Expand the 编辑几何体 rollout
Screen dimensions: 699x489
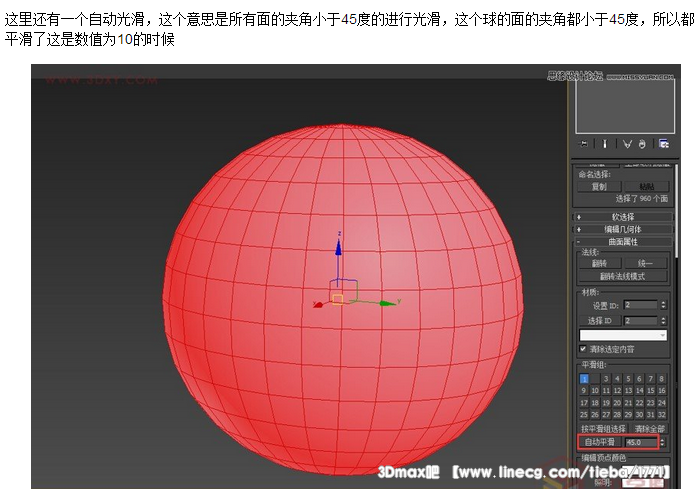pyautogui.click(x=623, y=230)
